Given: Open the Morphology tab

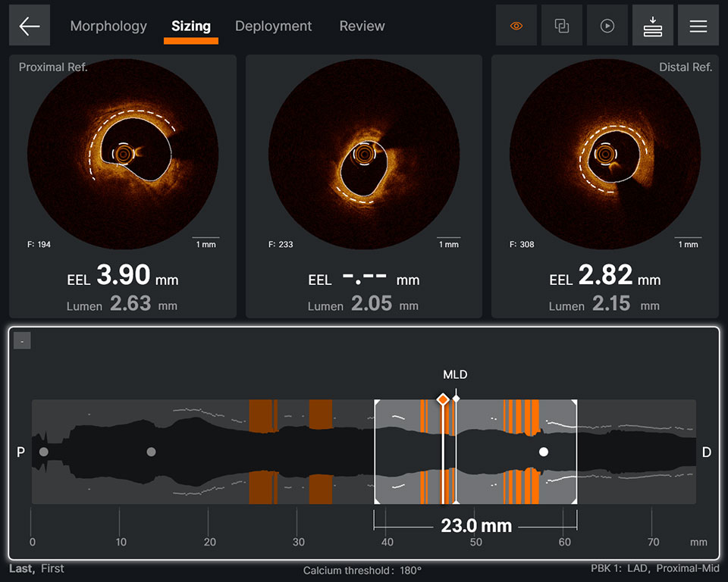Looking at the screenshot, I should pyautogui.click(x=108, y=26).
